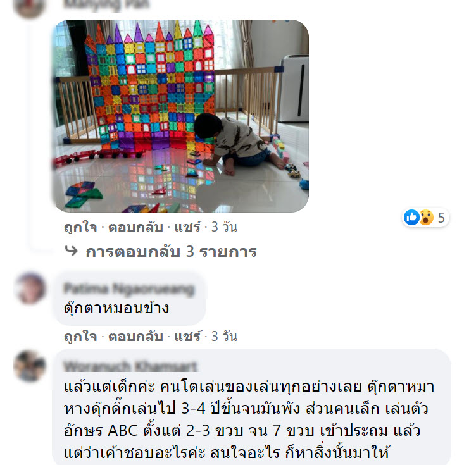476x465 pixels.
Task: Click the blue thumbs-up reaction icon
Action: pyautogui.click(x=411, y=217)
